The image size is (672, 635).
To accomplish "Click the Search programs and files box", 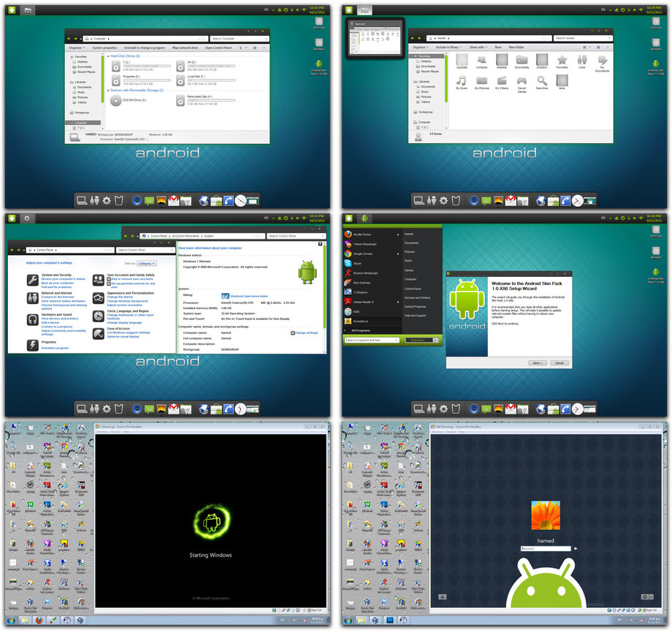I will [373, 340].
